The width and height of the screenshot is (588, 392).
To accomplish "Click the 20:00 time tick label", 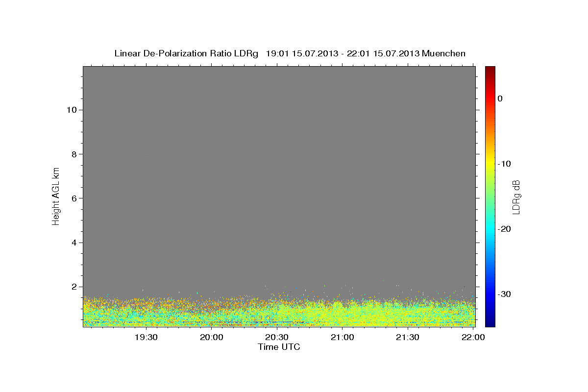I will (x=212, y=338).
